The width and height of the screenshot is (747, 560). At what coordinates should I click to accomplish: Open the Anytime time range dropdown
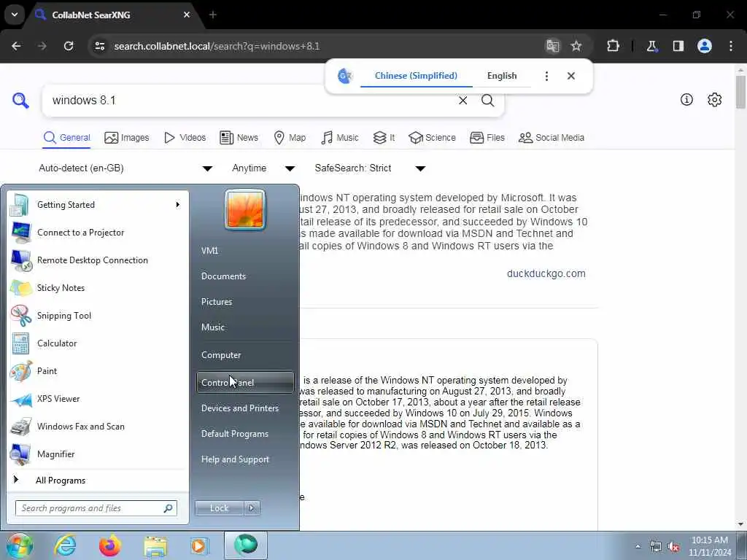(x=263, y=168)
